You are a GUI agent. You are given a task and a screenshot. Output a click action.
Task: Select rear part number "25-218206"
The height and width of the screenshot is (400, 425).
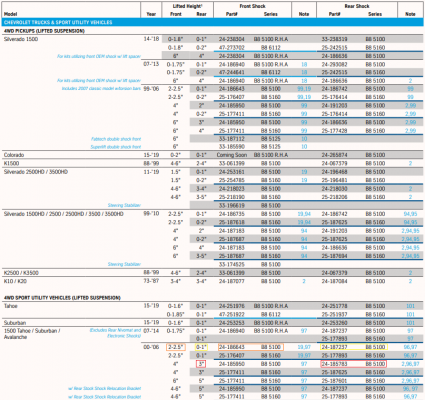pyautogui.click(x=334, y=197)
